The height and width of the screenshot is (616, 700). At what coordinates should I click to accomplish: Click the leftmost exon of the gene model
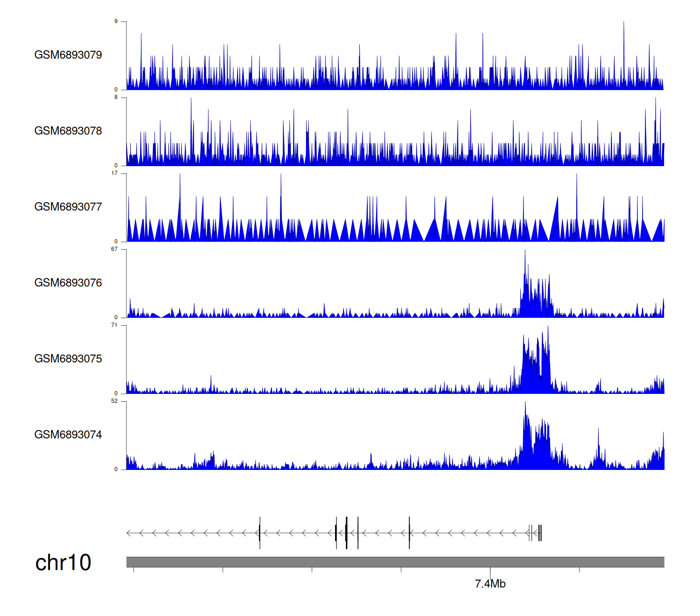[x=260, y=533]
